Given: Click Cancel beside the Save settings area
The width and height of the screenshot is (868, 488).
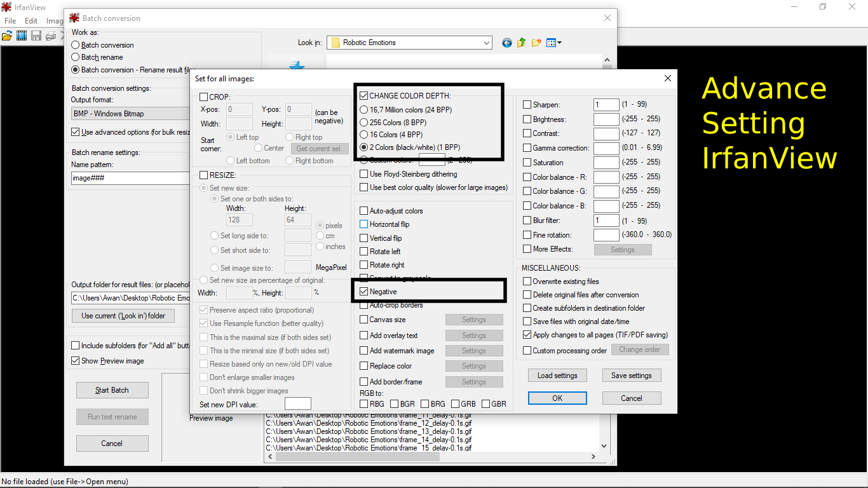Looking at the screenshot, I should click(632, 398).
